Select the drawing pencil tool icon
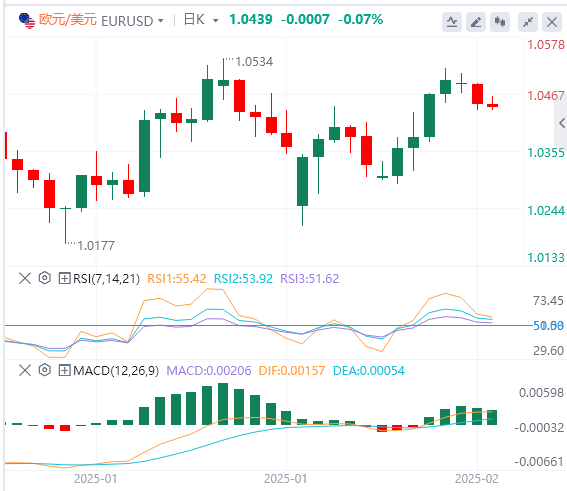Image resolution: width=567 pixels, height=491 pixels. coord(476,22)
